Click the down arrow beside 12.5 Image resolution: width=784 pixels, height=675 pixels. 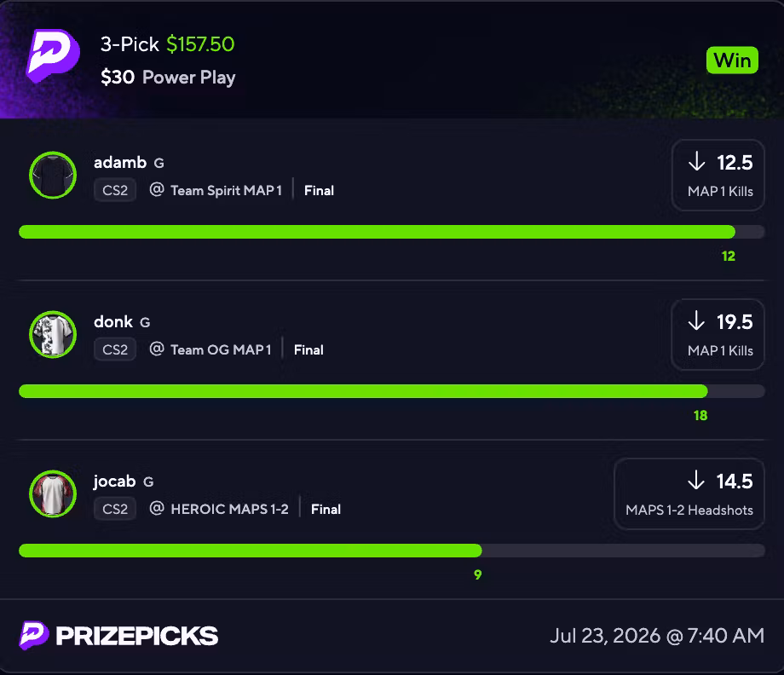tap(696, 162)
